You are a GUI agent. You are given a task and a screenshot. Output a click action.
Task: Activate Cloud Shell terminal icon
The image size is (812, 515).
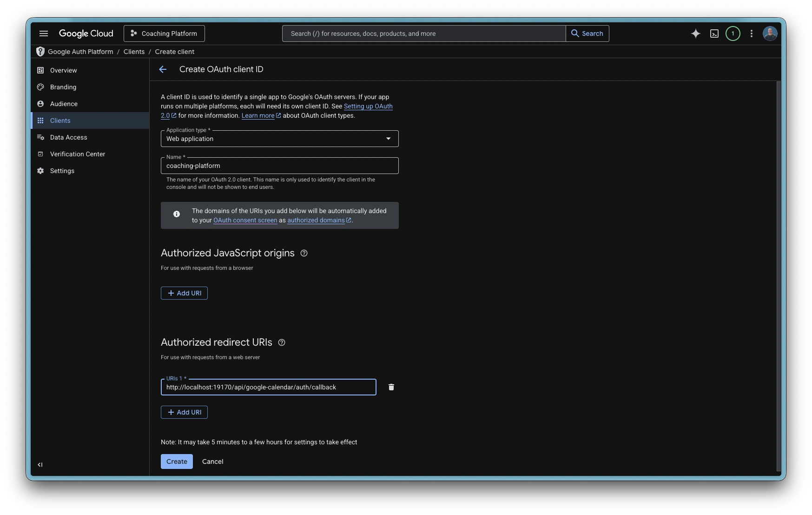(x=714, y=33)
